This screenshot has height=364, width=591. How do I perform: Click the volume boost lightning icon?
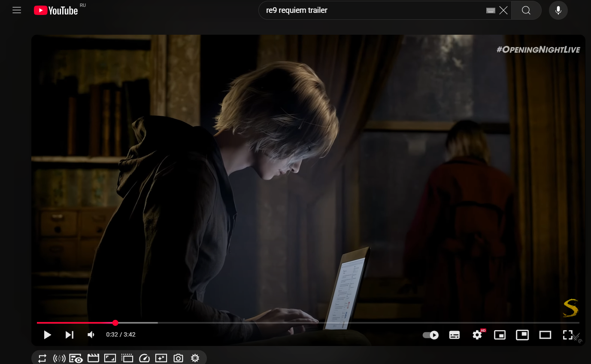(59, 358)
